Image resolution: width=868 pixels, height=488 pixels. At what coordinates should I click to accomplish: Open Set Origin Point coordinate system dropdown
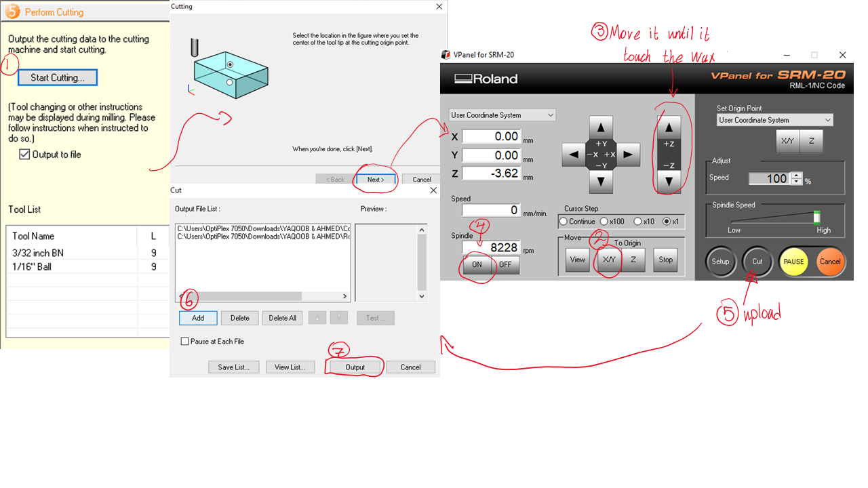click(774, 120)
